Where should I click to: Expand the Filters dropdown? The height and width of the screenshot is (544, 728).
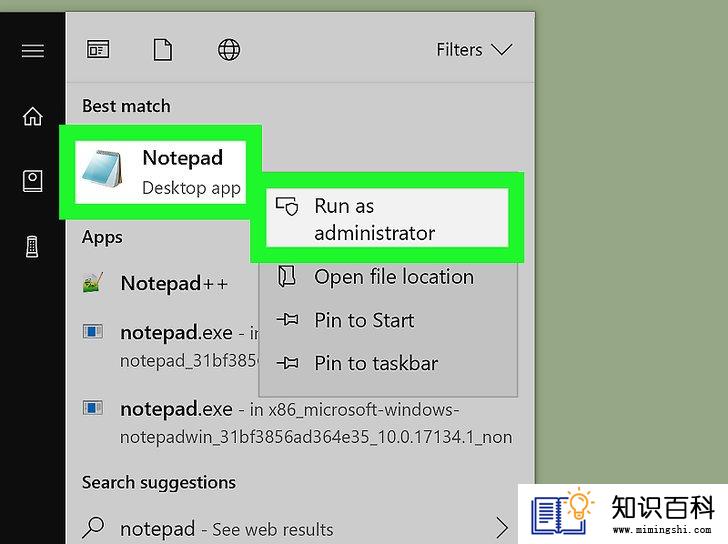click(x=474, y=50)
